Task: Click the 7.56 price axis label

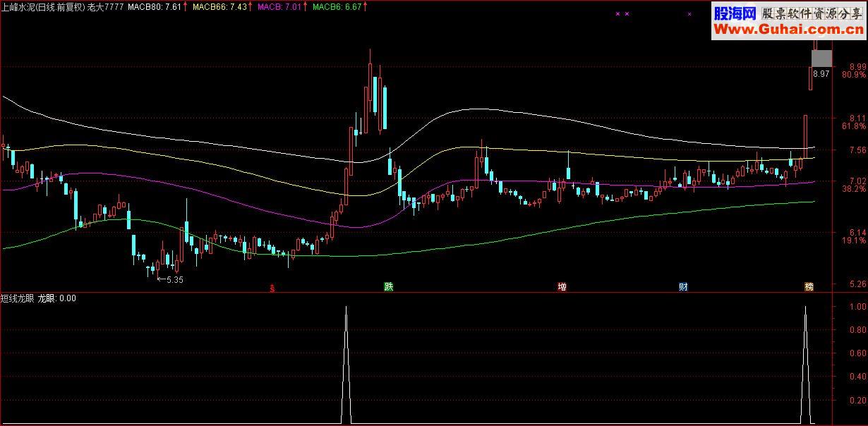Action: pyautogui.click(x=857, y=150)
